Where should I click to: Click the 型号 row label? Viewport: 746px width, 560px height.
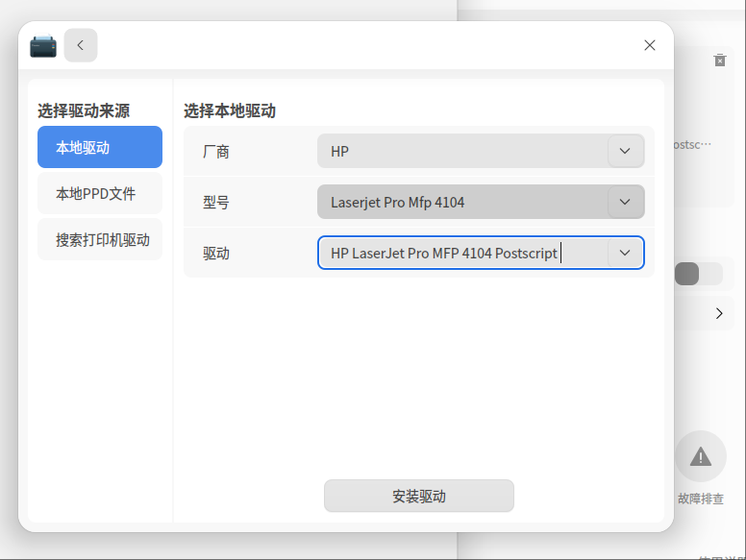pos(216,203)
